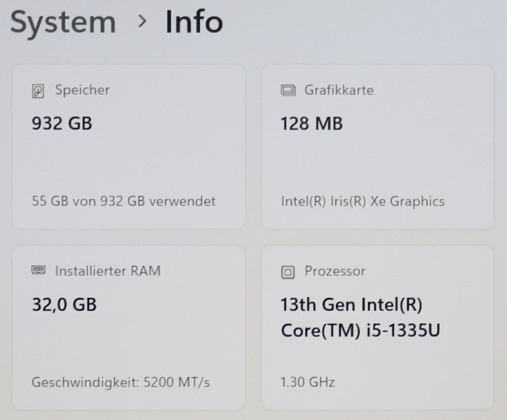Click the Installierter RAM memory icon
The height and width of the screenshot is (420, 507).
pyautogui.click(x=38, y=271)
